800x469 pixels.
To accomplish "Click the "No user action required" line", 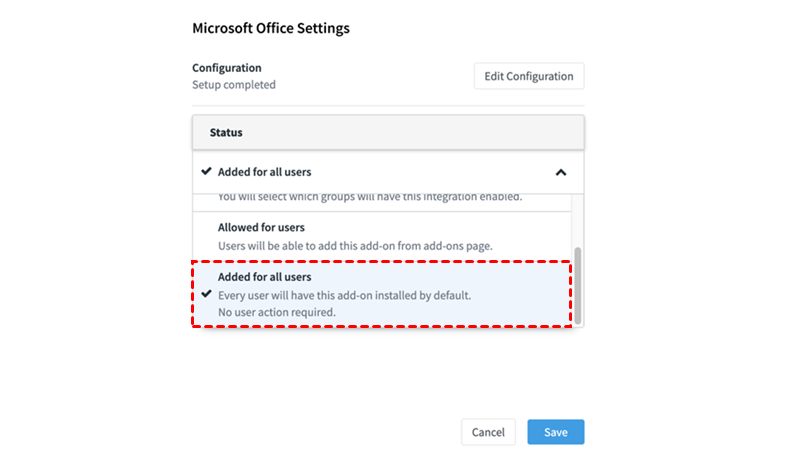I will [277, 312].
